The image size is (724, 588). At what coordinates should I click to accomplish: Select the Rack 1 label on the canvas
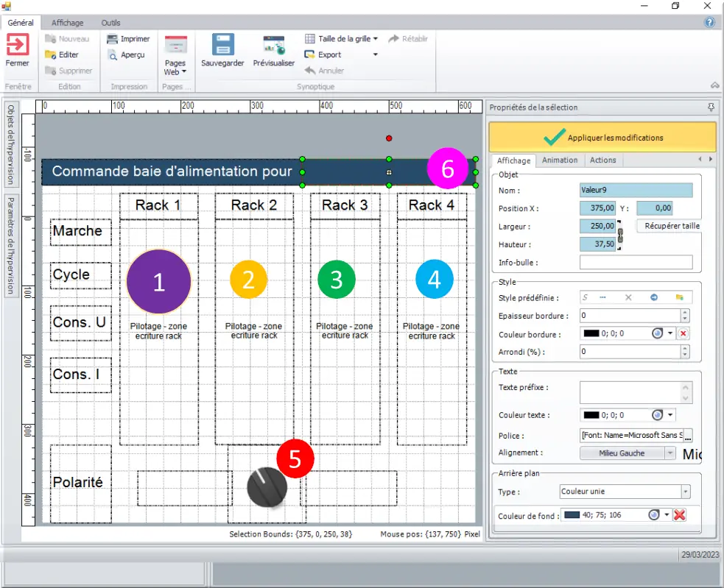[x=158, y=205]
